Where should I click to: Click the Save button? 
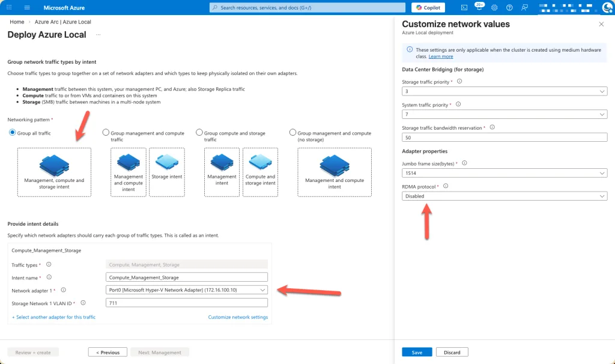coord(417,353)
